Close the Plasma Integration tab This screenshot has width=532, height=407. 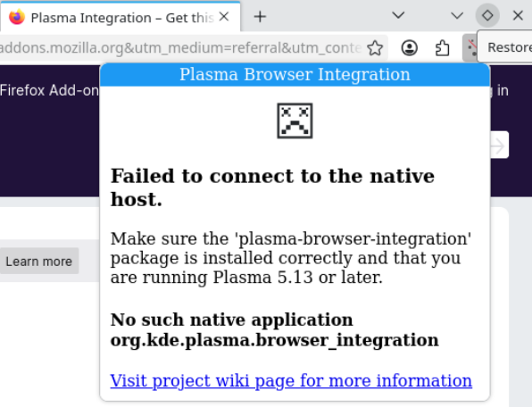224,16
